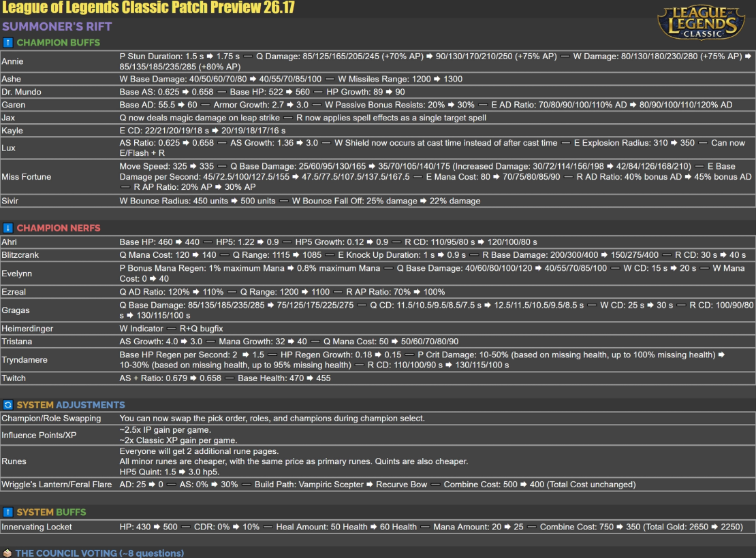Click THE COUNCIL VOTING heading
This screenshot has height=558, width=756.
99,553
